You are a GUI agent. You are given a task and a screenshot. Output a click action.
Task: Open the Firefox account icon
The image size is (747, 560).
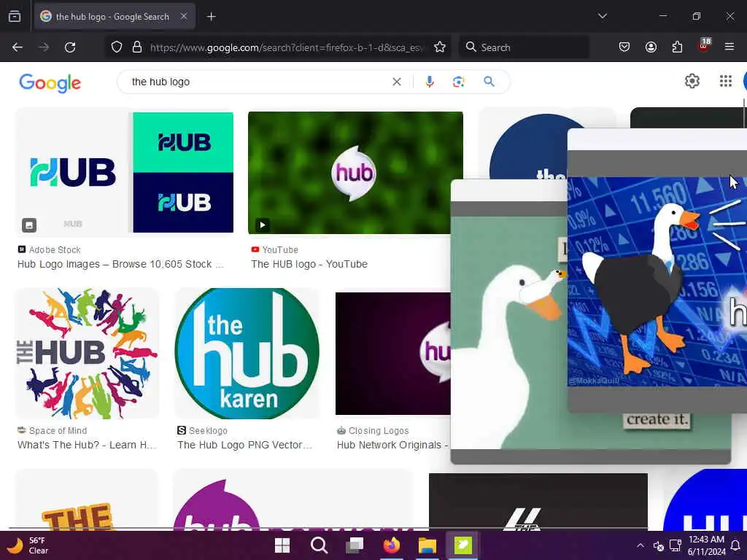coord(651,47)
